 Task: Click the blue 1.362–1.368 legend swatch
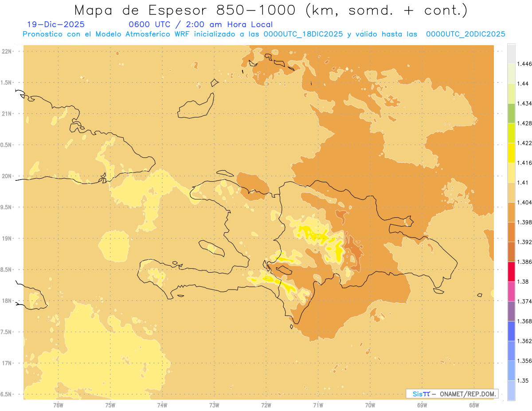(x=511, y=331)
